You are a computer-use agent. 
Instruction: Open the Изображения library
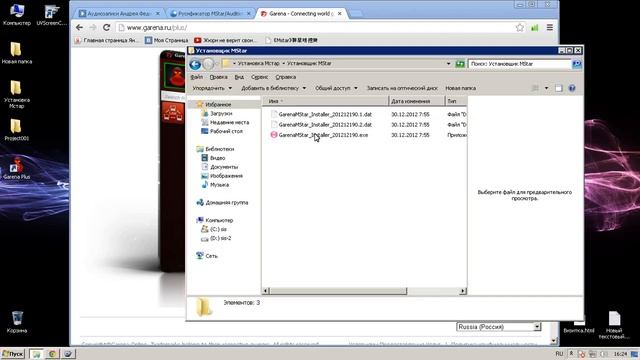pos(226,176)
